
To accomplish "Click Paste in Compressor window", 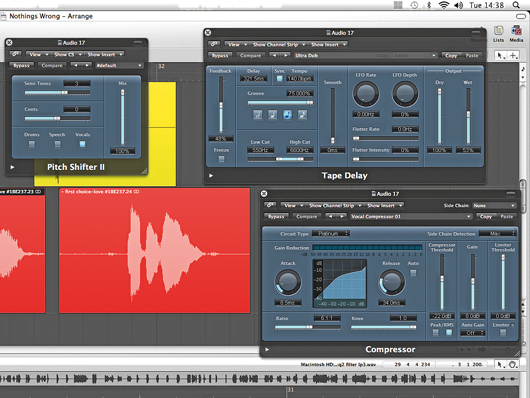I will pyautogui.click(x=506, y=216).
